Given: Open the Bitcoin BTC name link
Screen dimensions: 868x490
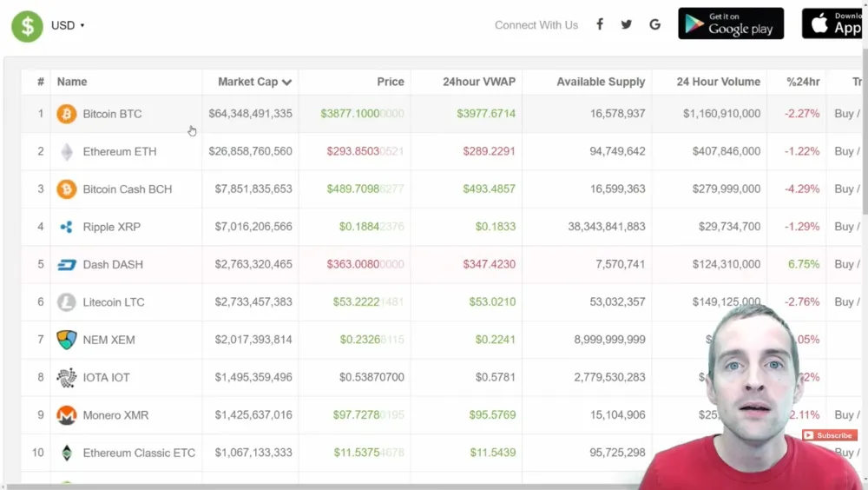Looking at the screenshot, I should tap(112, 114).
